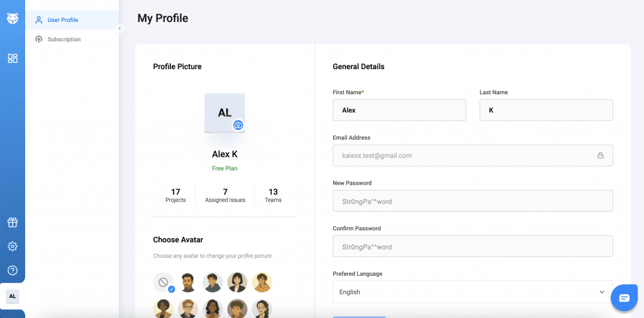The width and height of the screenshot is (644, 318).
Task: Select the no-avatar option with the checkmark
Action: pyautogui.click(x=164, y=283)
